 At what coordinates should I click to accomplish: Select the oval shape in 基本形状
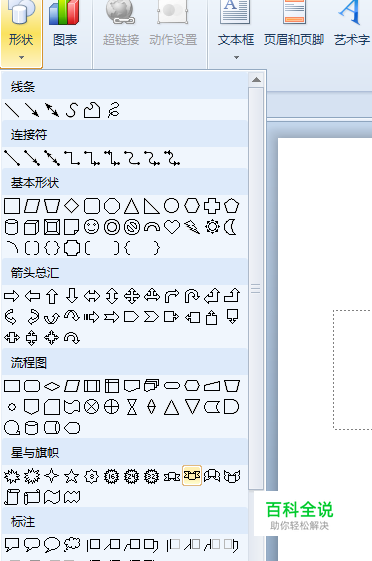pyautogui.click(x=171, y=206)
